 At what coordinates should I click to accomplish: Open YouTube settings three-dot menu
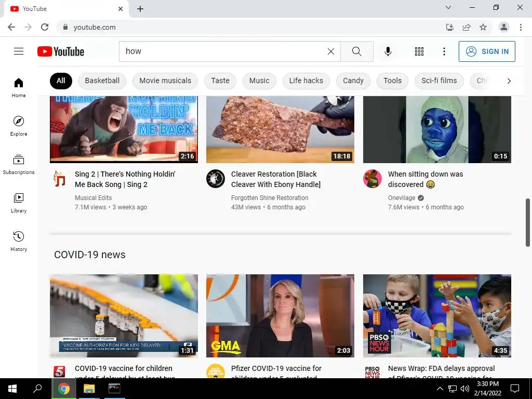(x=444, y=51)
